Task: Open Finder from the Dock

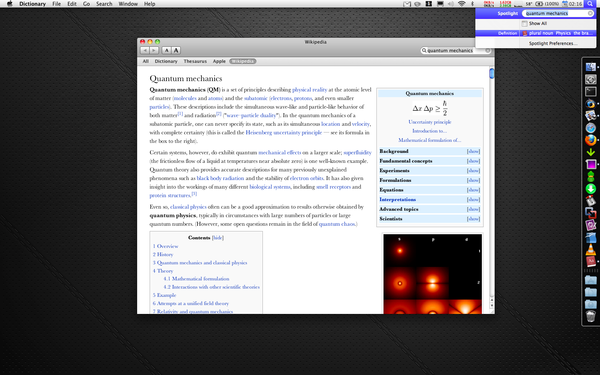Action: (x=590, y=67)
